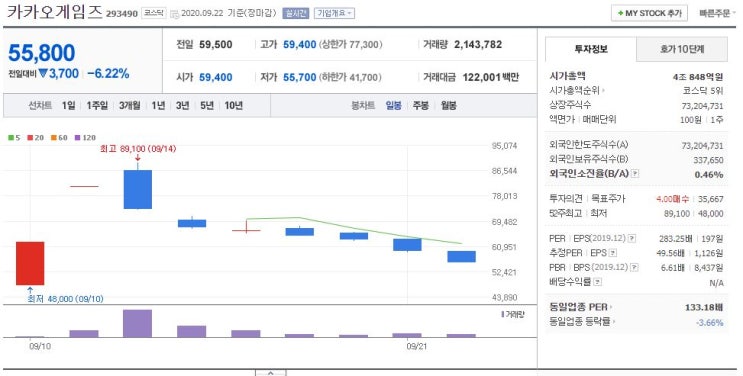Image resolution: width=743 pixels, height=376 pixels.
Task: Click the 거래량 volume legend marker
Action: [503, 314]
